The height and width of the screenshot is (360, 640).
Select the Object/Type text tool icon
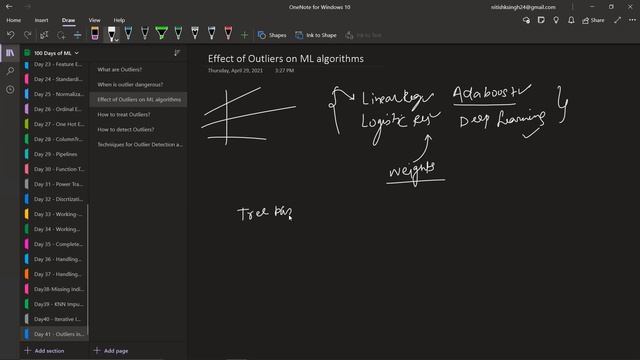pyautogui.click(x=44, y=35)
